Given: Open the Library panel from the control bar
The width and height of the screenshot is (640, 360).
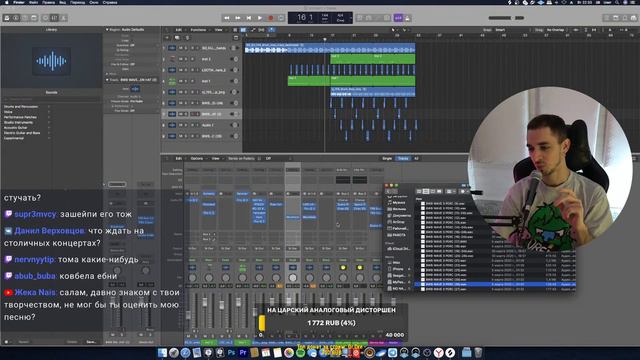Looking at the screenshot, I should (x=7, y=18).
